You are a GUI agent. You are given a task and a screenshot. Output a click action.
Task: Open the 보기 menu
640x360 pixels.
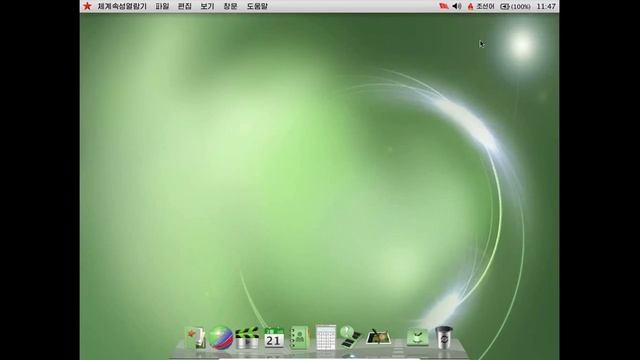(x=207, y=6)
